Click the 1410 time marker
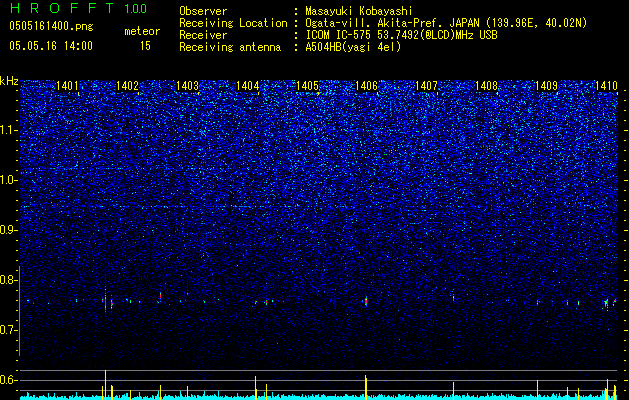Viewport: 629px width, 400px height. (x=606, y=86)
